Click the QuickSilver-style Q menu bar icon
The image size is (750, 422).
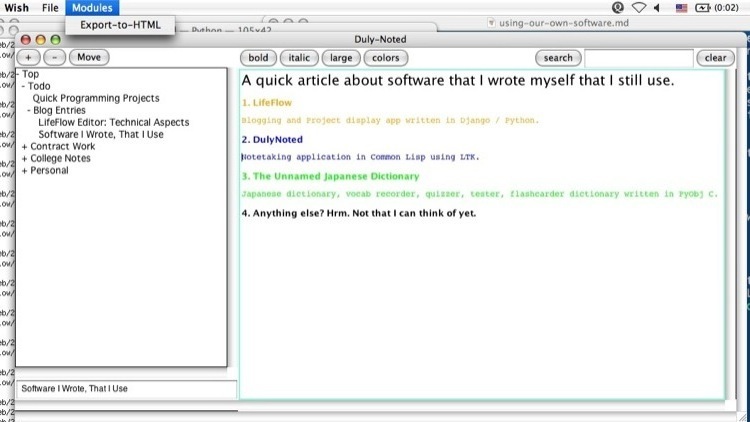click(x=618, y=8)
